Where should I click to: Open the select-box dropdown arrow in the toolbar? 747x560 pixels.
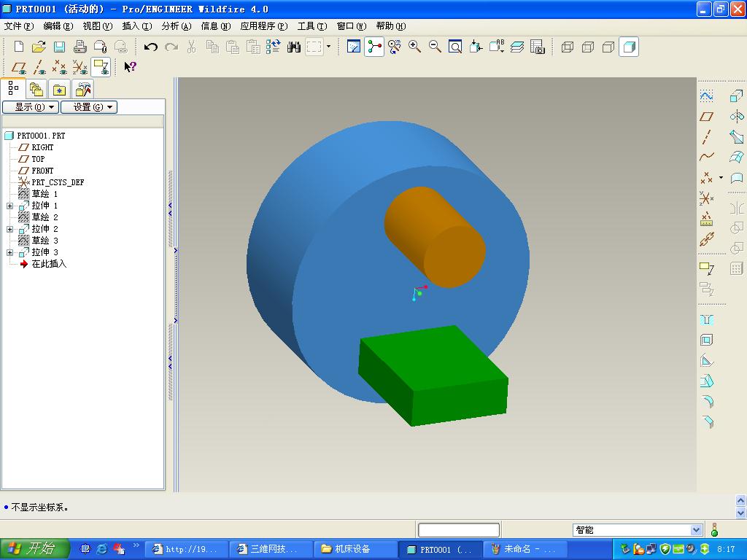328,47
